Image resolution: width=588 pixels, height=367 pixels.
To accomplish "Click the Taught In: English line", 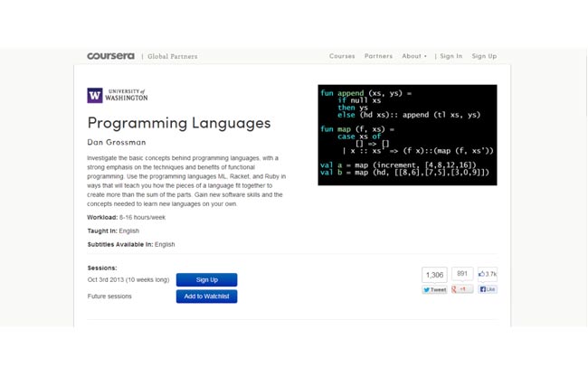I will (x=113, y=231).
